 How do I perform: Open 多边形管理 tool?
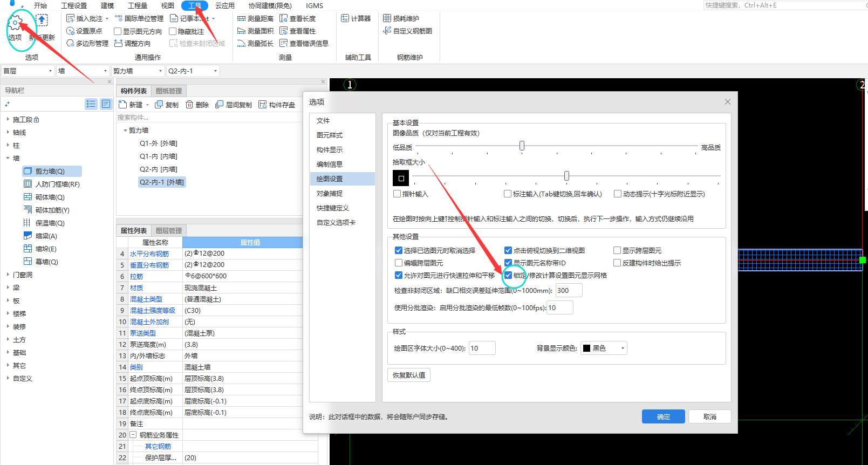point(87,43)
